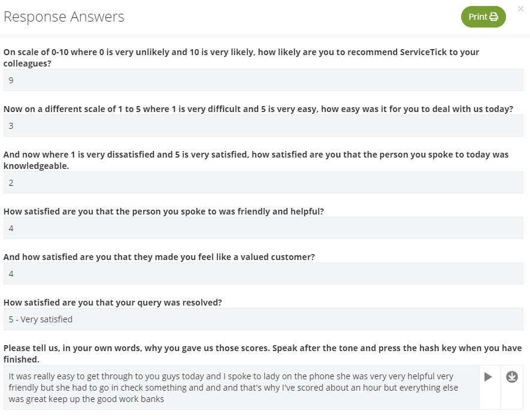Click the printer icon in Print button
Screen dimensions: 530x420
click(494, 17)
